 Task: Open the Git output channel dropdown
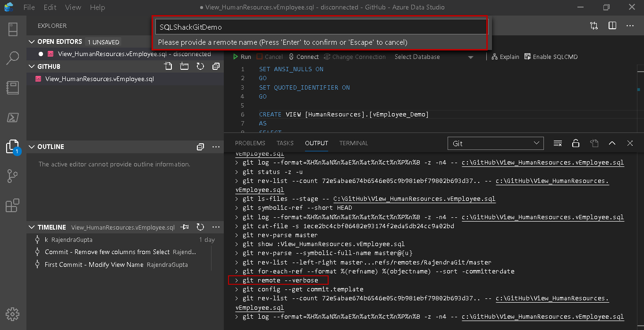pyautogui.click(x=495, y=143)
